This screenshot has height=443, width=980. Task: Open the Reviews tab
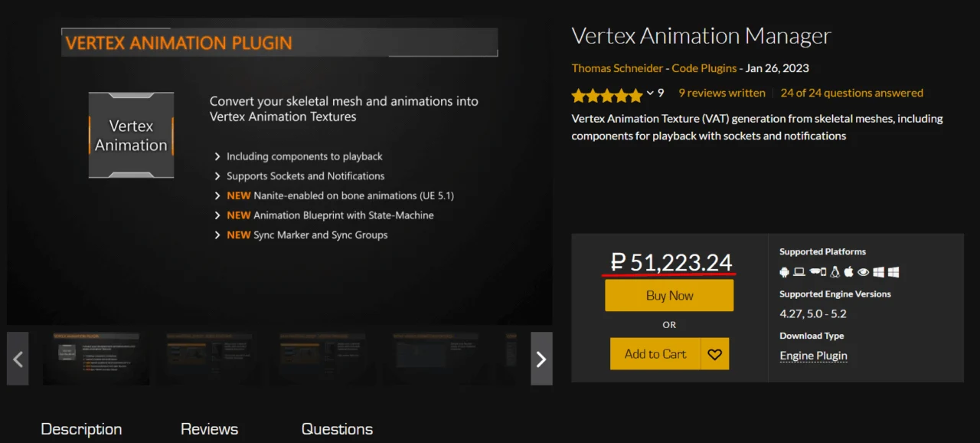pos(209,429)
